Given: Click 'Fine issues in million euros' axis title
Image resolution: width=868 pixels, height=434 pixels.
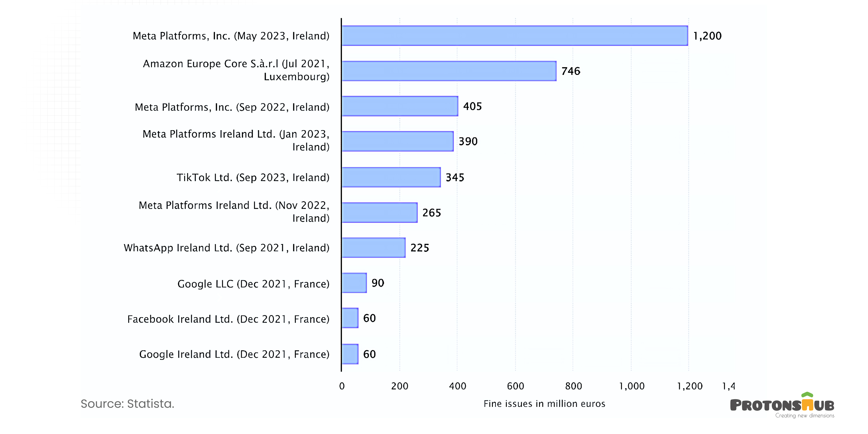Looking at the screenshot, I should point(545,404).
